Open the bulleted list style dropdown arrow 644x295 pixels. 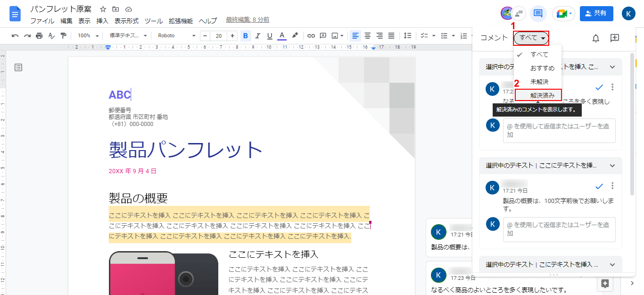454,35
